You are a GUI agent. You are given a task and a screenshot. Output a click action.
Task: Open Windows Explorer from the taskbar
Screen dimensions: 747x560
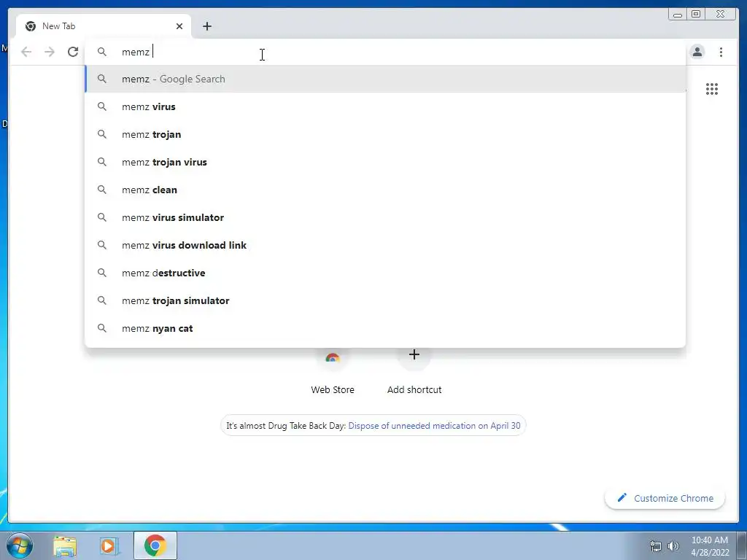(65, 545)
